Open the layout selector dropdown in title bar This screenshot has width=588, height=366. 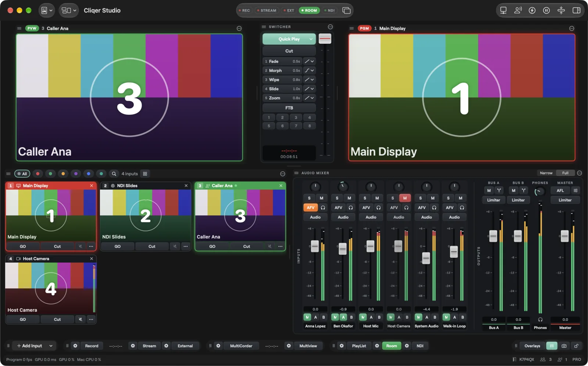pyautogui.click(x=69, y=10)
